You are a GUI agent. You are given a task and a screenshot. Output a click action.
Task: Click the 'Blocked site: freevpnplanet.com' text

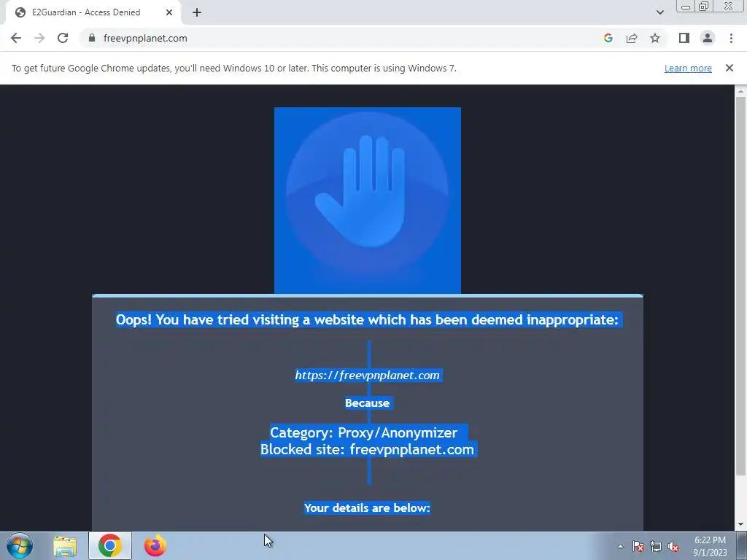tap(368, 449)
